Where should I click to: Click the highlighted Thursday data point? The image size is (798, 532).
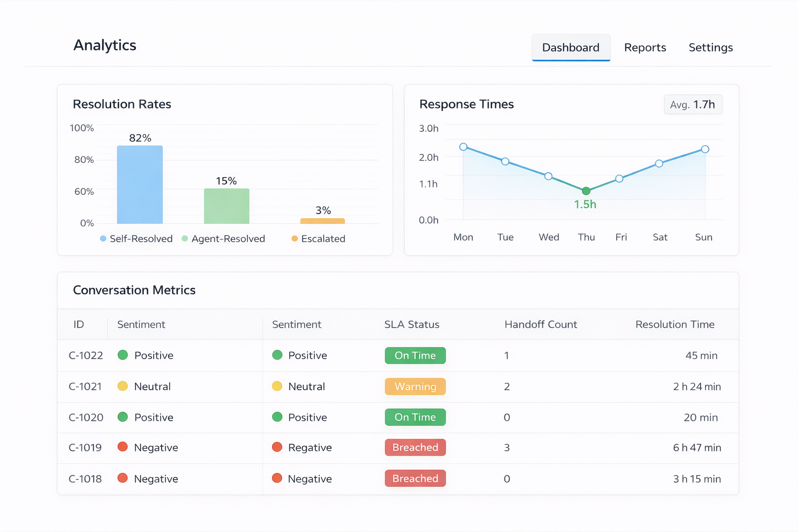(586, 191)
